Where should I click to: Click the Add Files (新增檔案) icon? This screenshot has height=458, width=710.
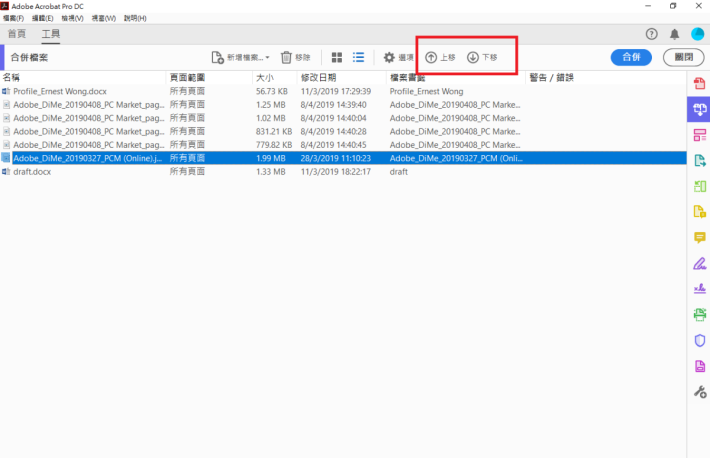click(x=217, y=58)
